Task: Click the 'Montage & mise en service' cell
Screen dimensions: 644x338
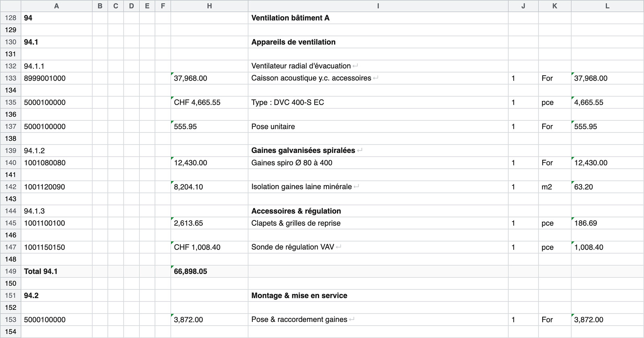Action: 378,295
